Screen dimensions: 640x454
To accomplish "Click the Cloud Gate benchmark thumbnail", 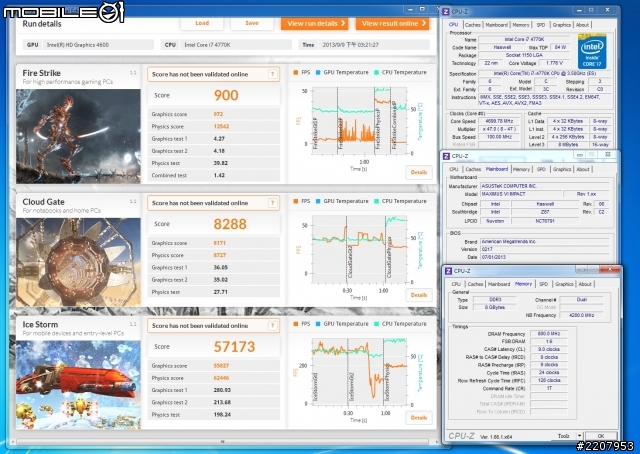I will 78,262.
